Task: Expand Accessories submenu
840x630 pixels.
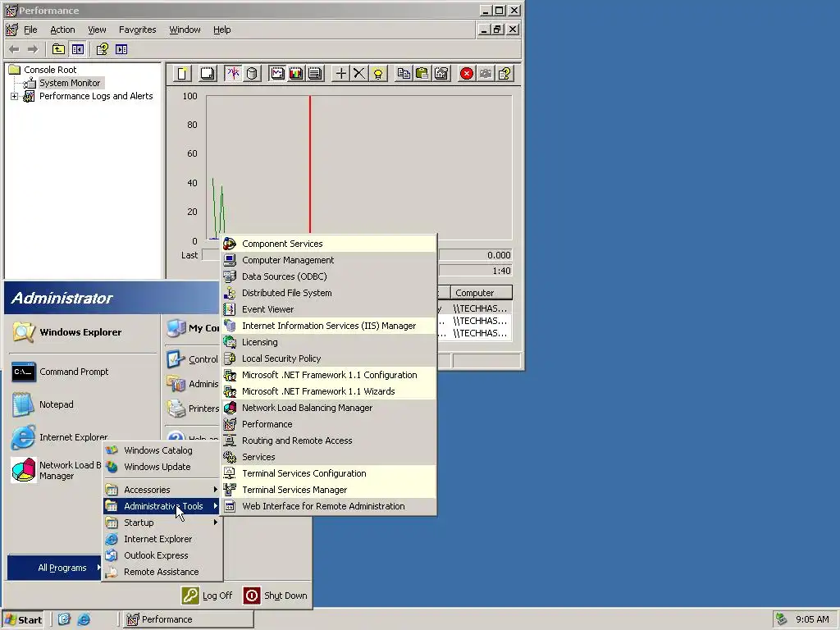Action: pyautogui.click(x=162, y=490)
